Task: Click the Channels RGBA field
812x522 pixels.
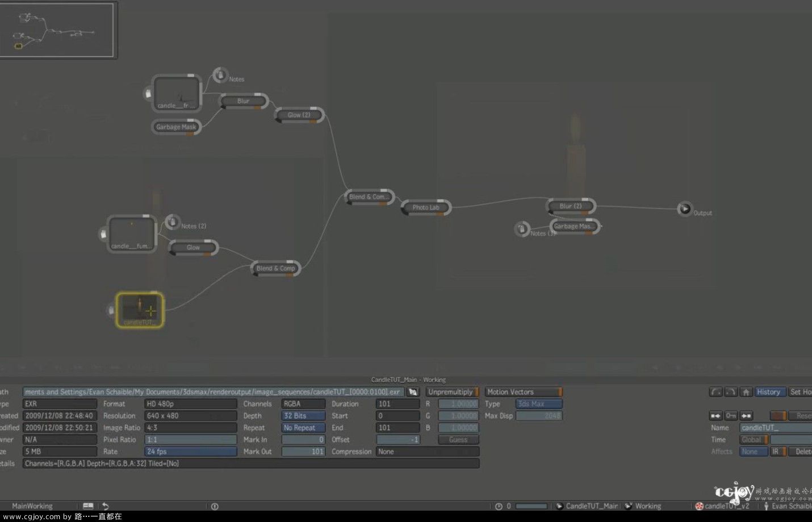Action: 304,404
